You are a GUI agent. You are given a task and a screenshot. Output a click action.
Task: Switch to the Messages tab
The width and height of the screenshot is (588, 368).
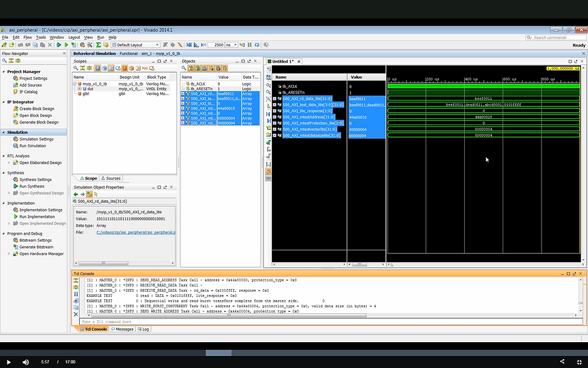[x=121, y=328]
